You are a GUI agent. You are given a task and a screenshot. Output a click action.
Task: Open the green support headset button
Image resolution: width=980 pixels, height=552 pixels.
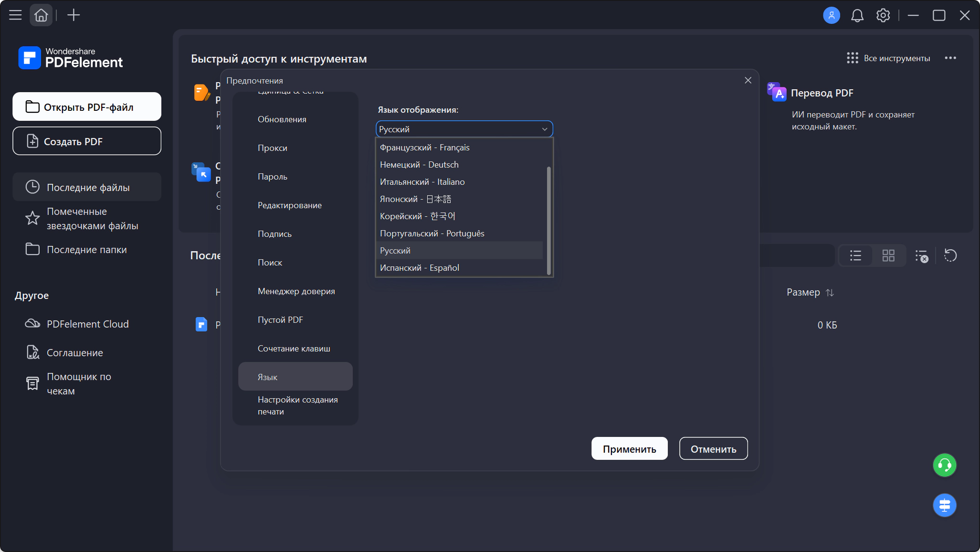pyautogui.click(x=944, y=465)
